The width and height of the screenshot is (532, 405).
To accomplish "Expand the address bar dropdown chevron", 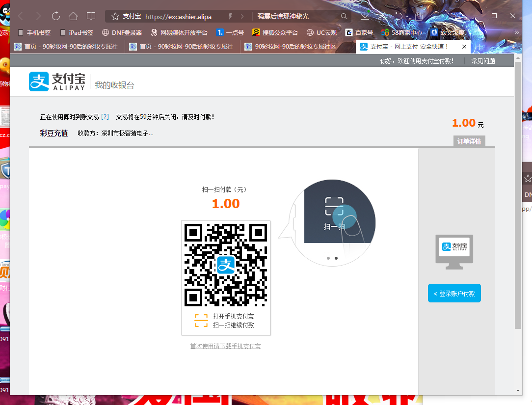I will pos(242,16).
